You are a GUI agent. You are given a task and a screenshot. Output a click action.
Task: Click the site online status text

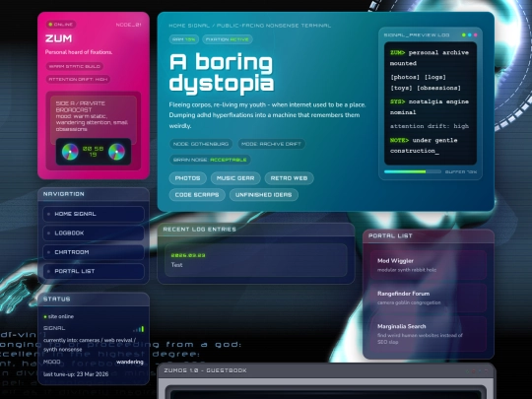[61, 316]
